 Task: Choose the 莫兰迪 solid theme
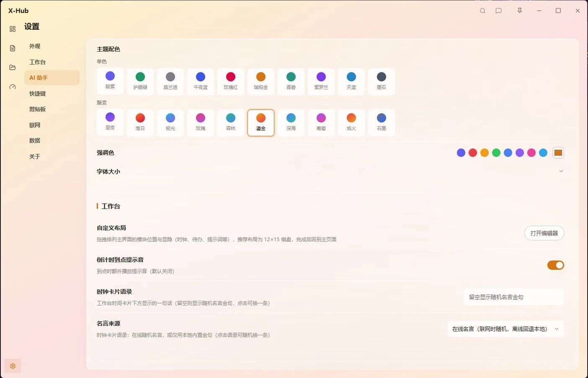pyautogui.click(x=170, y=81)
